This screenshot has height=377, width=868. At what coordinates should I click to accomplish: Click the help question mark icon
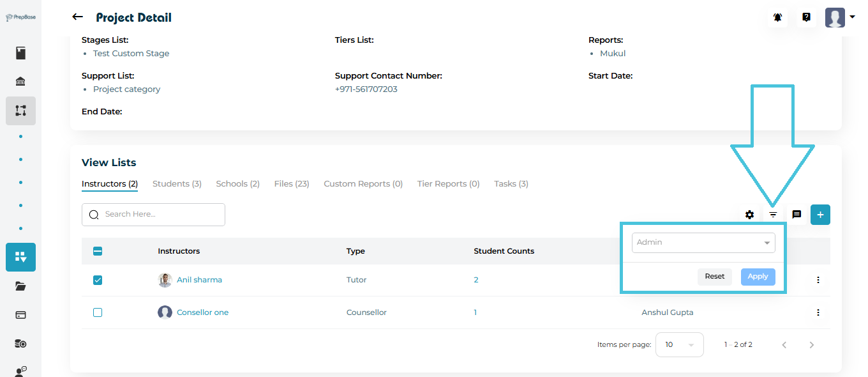tap(806, 17)
